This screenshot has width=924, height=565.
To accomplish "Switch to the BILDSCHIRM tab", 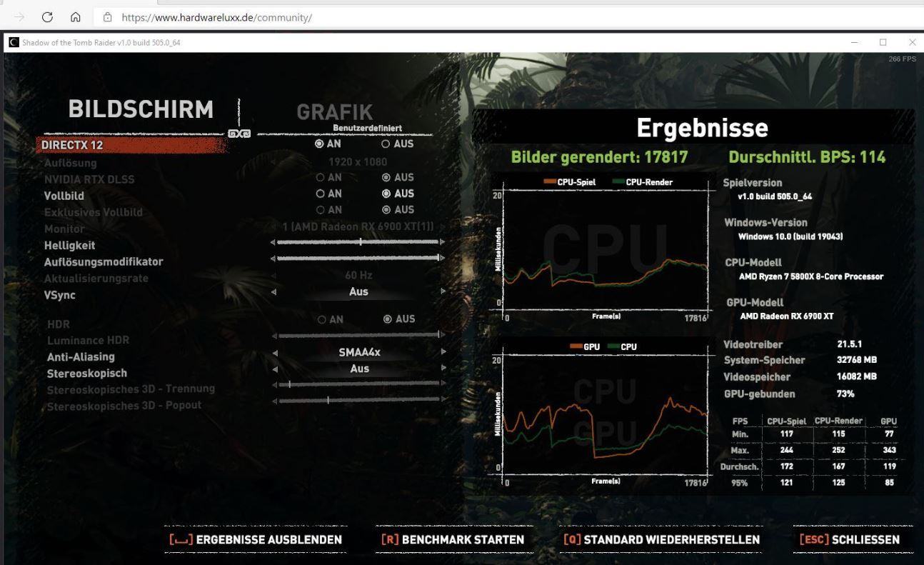I will [141, 109].
